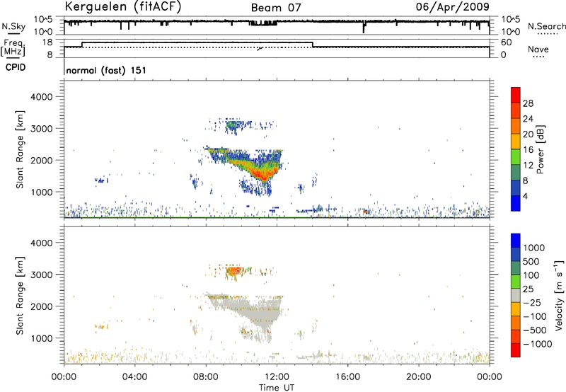Click the '12:00' time tick label
This screenshot has width=566, height=392.
pos(277,377)
